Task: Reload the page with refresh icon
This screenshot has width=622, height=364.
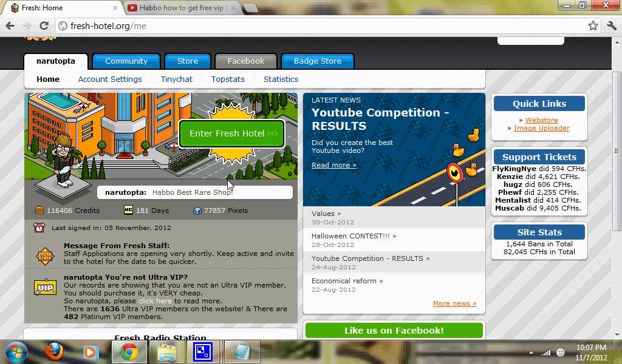Action: coord(44,25)
